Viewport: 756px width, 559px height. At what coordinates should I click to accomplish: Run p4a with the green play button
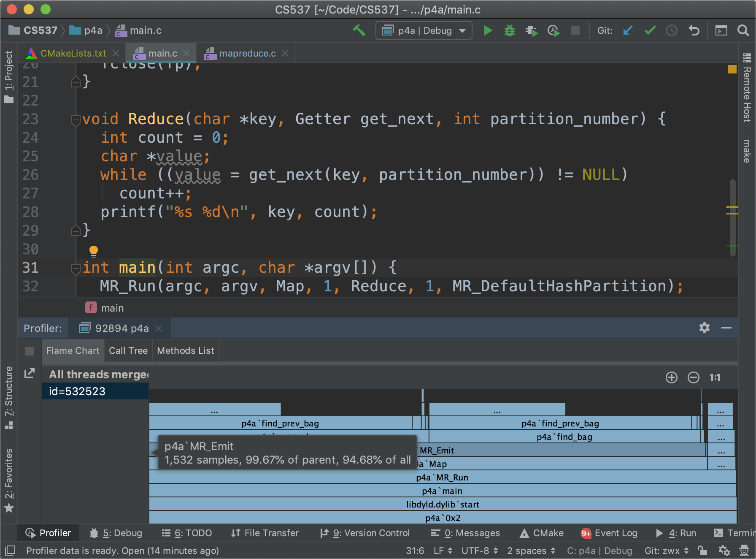click(488, 30)
